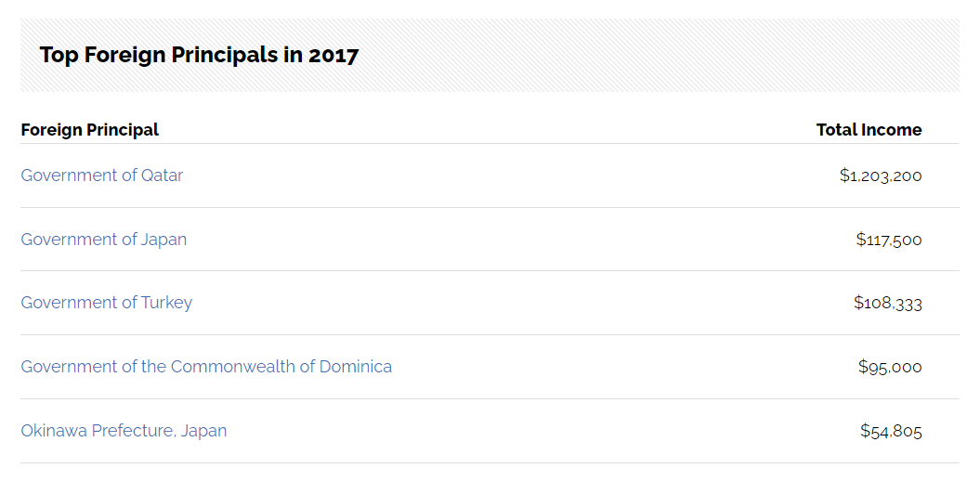Click the $108,333 income value
This screenshot has height=494, width=980.
(x=887, y=303)
